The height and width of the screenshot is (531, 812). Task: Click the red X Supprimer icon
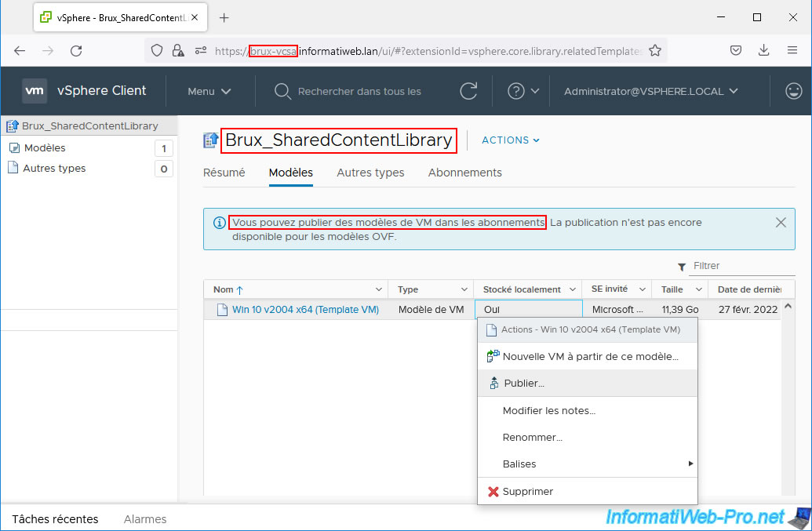pyautogui.click(x=493, y=491)
